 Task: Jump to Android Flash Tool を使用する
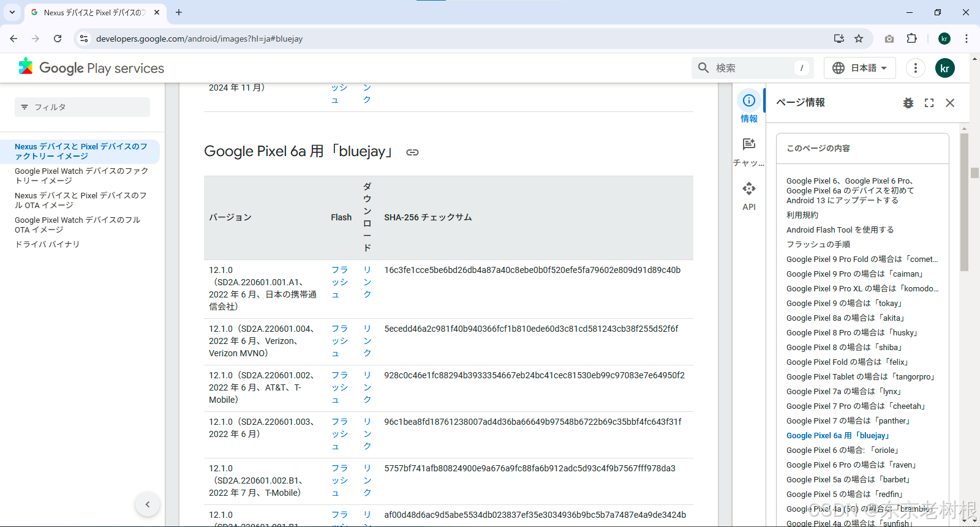(840, 230)
